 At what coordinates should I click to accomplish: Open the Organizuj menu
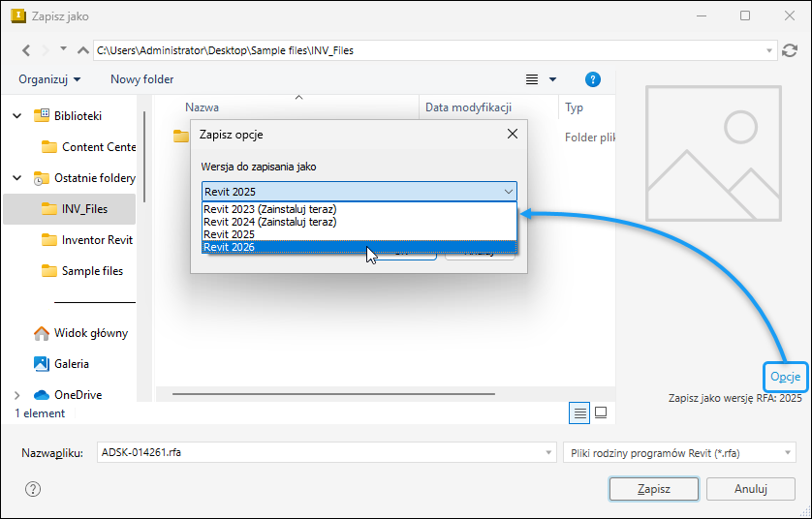49,79
